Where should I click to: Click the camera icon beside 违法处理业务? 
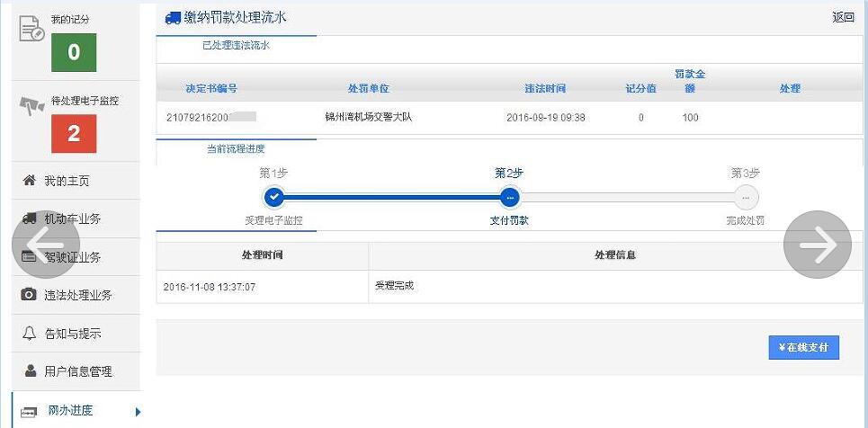point(29,295)
